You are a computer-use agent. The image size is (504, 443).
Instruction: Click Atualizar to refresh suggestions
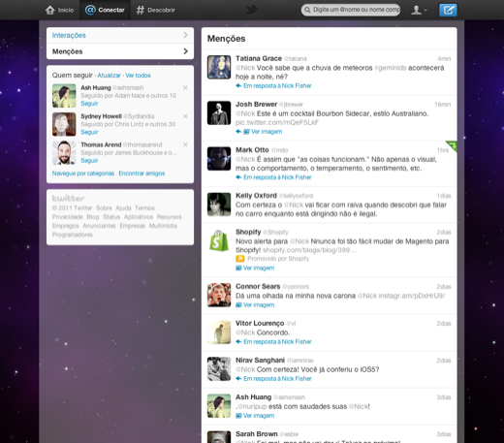[x=109, y=76]
